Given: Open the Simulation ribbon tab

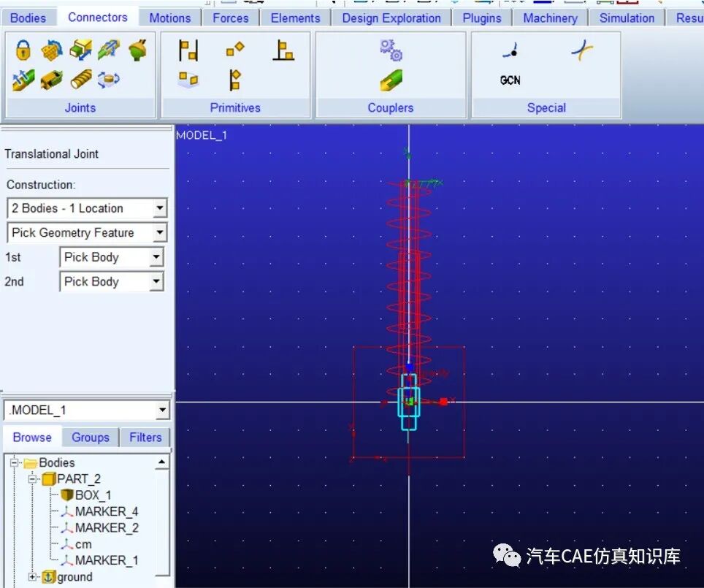Looking at the screenshot, I should click(627, 18).
